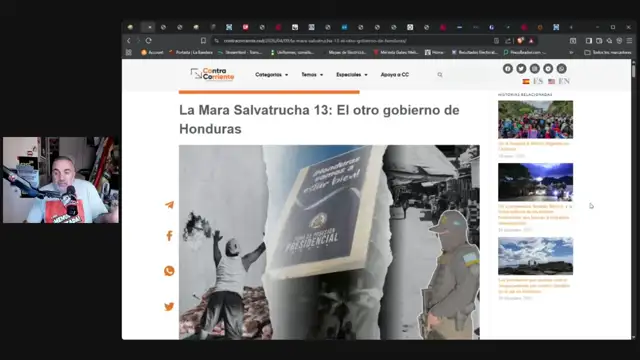Screen dimensions: 640x360
Task: Expand the Especiales dropdown menu
Action: [x=352, y=75]
